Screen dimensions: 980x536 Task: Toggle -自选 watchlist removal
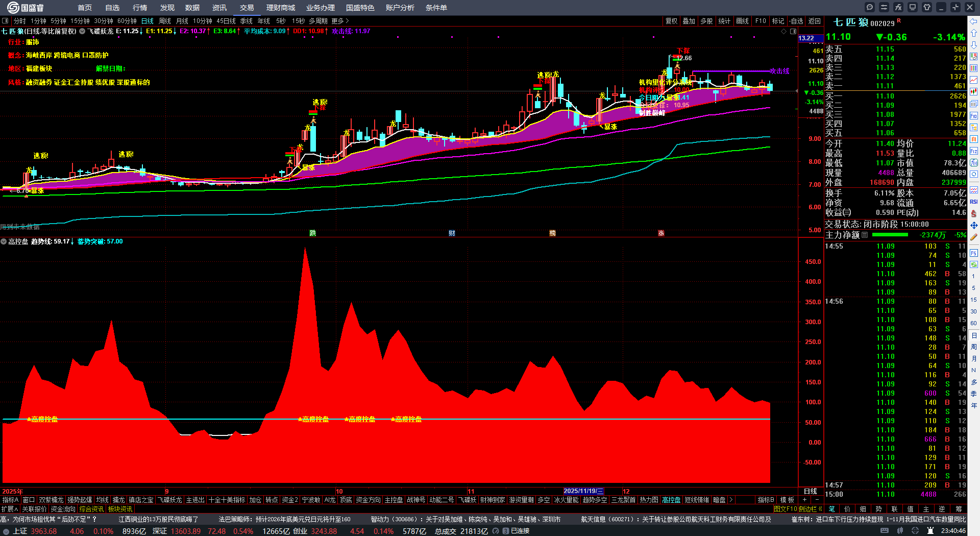pyautogui.click(x=796, y=21)
